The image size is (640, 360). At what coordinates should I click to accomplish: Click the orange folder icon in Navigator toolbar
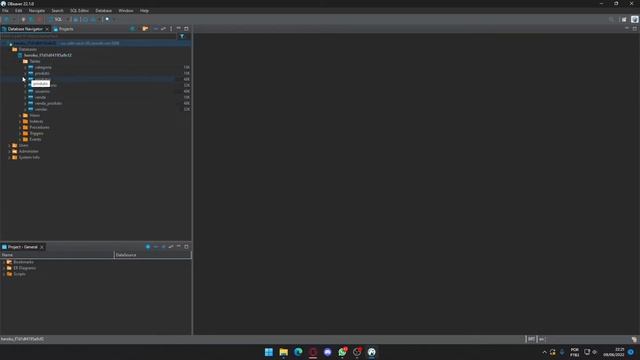click(145, 29)
